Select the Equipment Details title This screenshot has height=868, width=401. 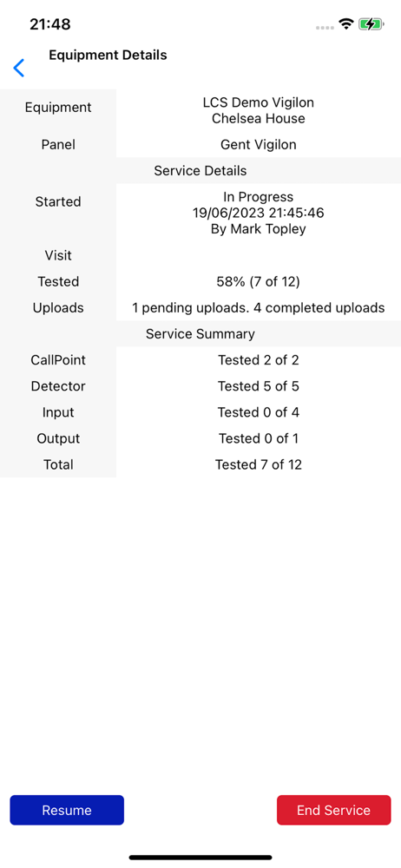click(108, 56)
